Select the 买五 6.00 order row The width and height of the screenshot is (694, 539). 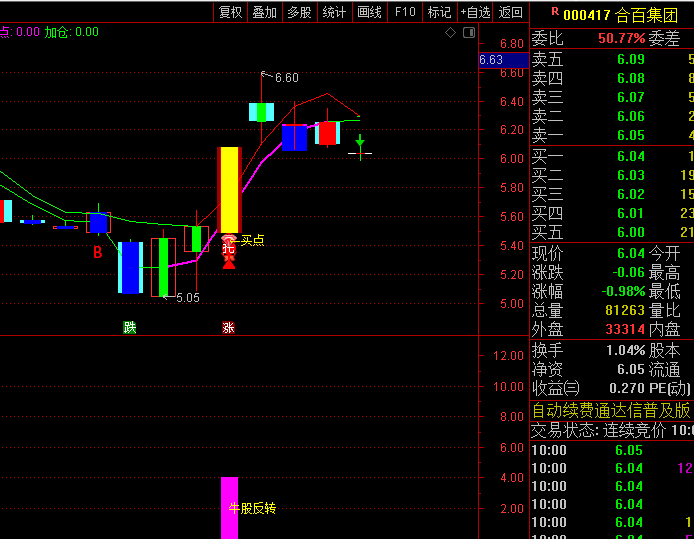click(612, 232)
